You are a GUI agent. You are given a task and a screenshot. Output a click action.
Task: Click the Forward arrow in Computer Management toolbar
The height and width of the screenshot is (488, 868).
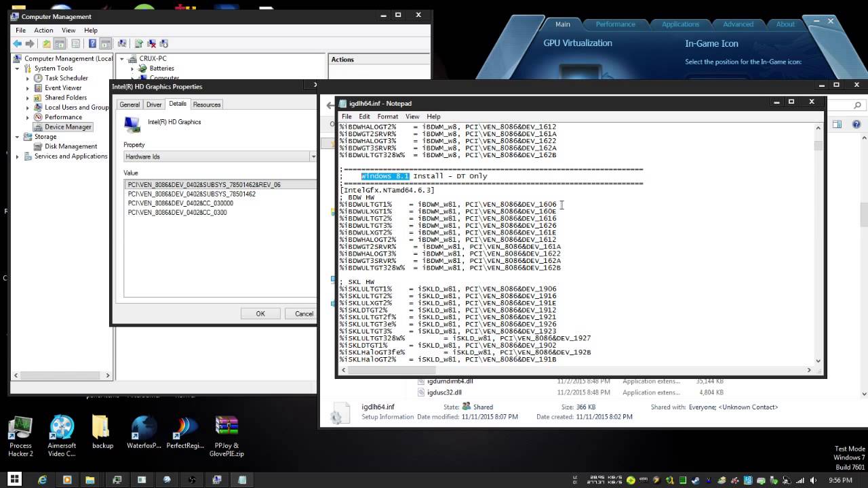click(x=30, y=44)
